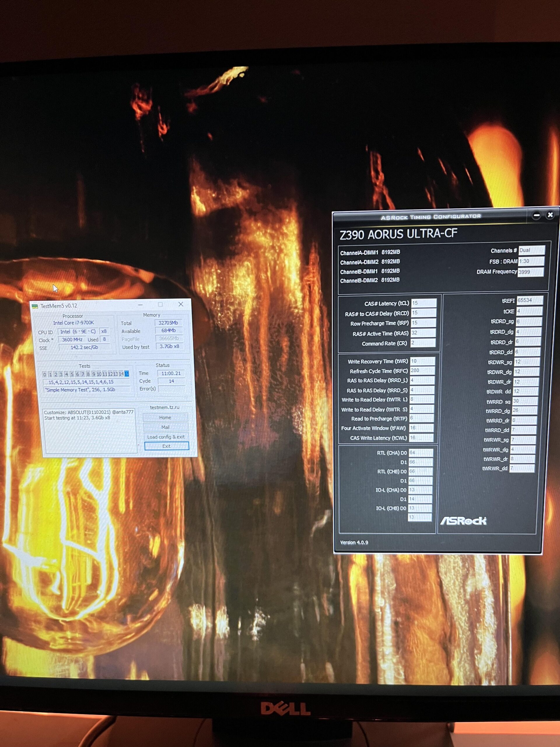Screen dimensions: 560x747
Task: Click the DRAM Frequency field showing 3999
Action: (531, 272)
